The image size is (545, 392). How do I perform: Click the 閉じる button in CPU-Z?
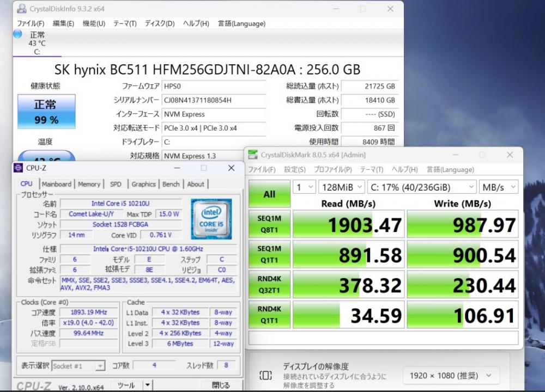[x=221, y=385]
